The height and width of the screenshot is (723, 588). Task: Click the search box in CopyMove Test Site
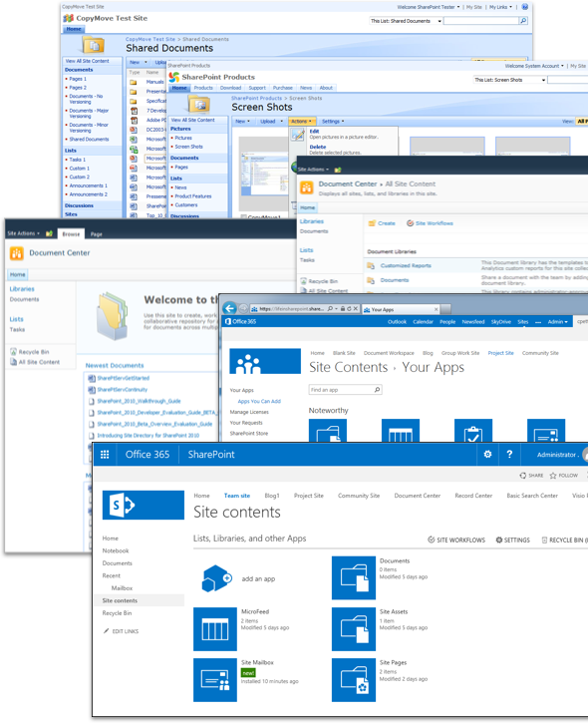tap(481, 21)
